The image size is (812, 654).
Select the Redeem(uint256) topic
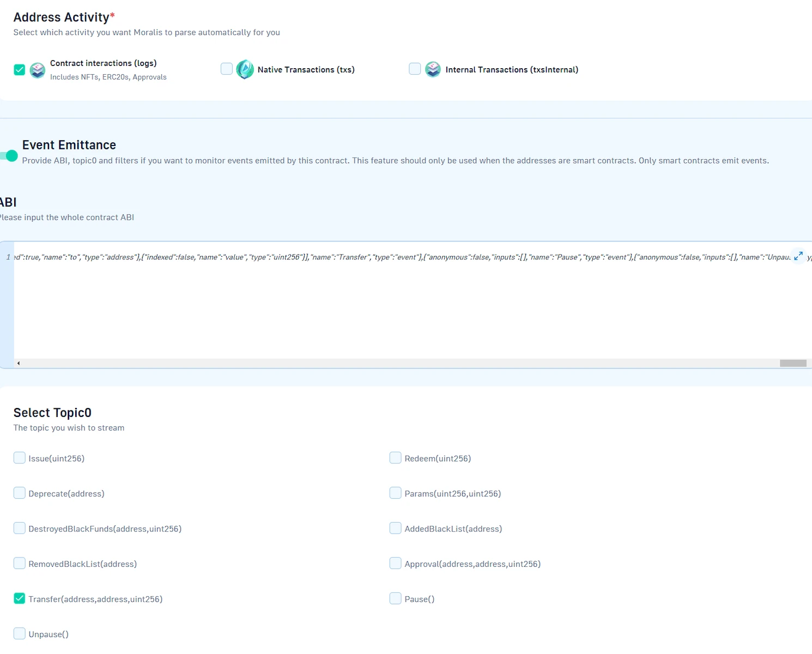pos(396,458)
